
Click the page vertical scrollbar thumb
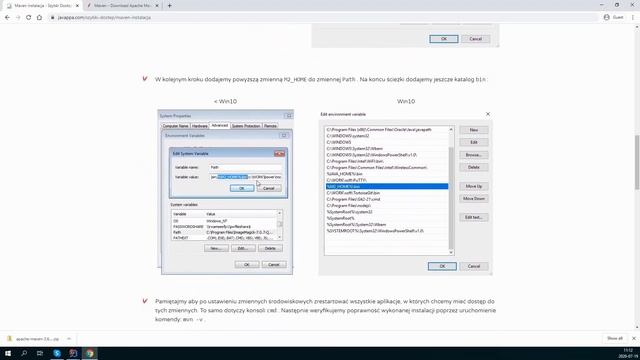[x=637, y=162]
